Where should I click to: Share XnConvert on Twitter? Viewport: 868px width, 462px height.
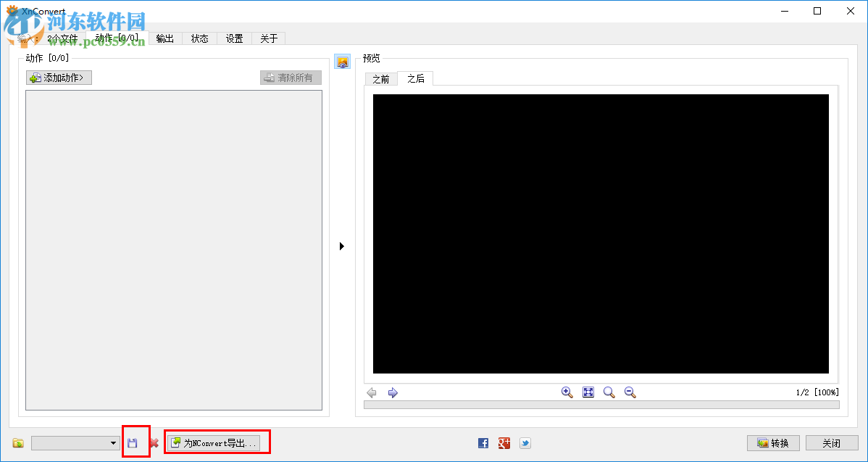click(x=525, y=442)
